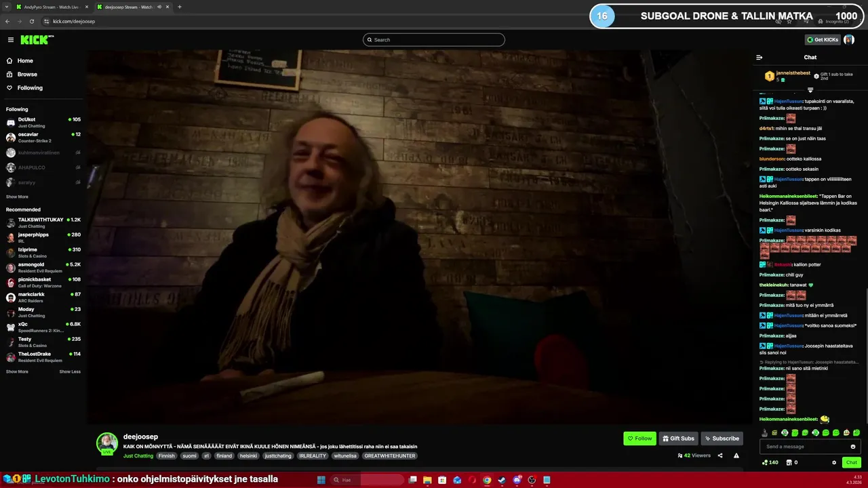Click the Just Chatting category link
This screenshot has width=868, height=488.
pos(138,456)
